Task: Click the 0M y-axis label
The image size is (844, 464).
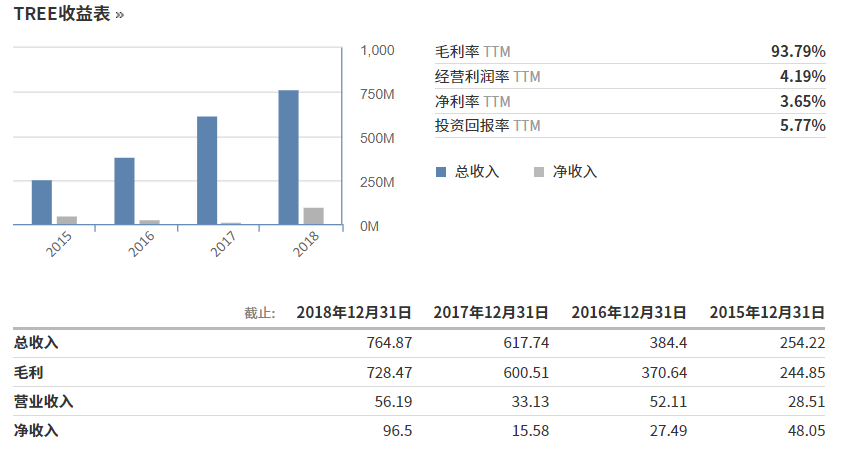Action: point(369,226)
